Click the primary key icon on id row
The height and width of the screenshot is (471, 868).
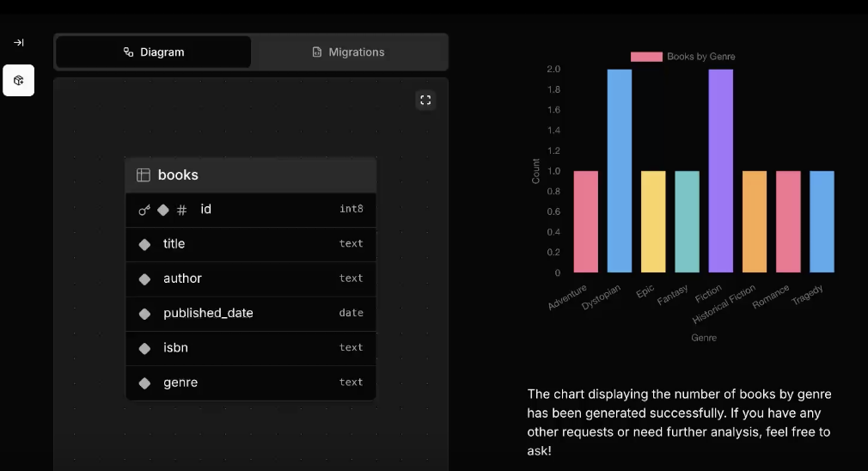(144, 210)
